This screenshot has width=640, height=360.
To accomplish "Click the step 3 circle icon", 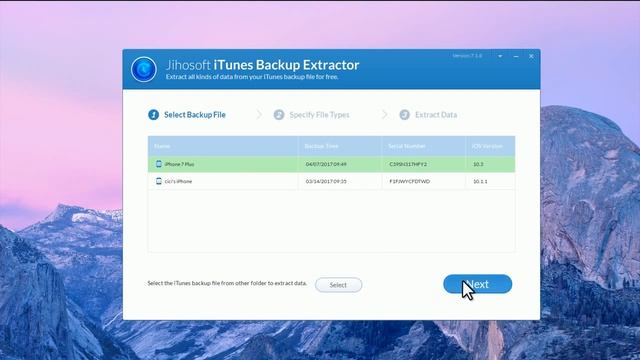I will [x=404, y=115].
